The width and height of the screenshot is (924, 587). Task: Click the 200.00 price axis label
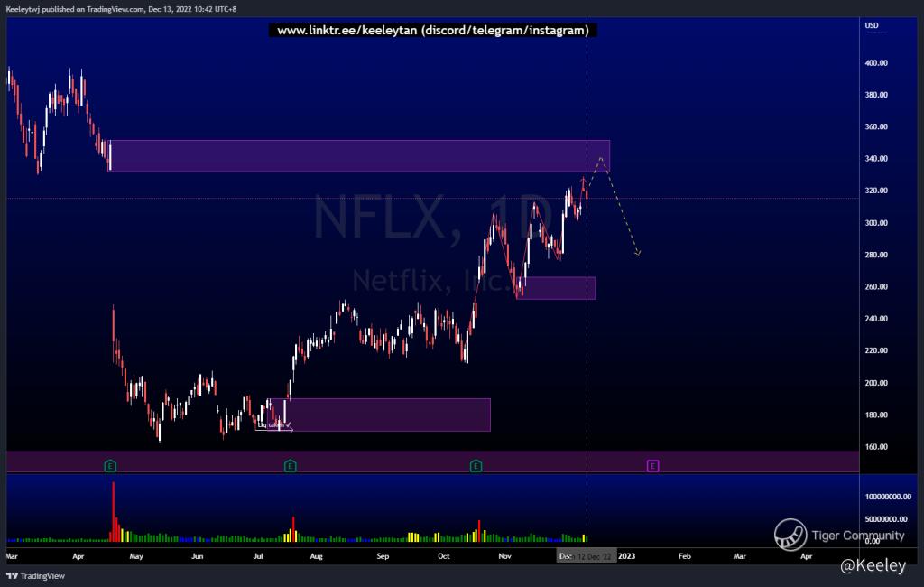(876, 383)
